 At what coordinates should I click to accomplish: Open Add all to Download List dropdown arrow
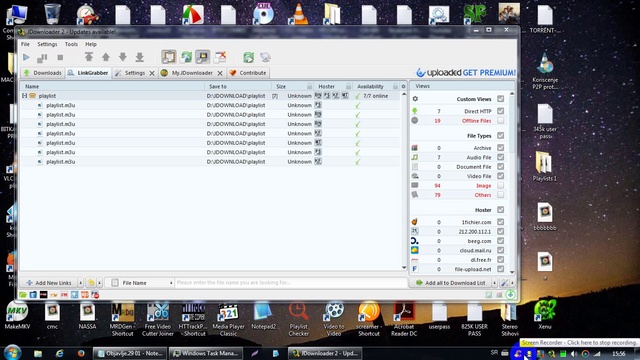pos(494,283)
